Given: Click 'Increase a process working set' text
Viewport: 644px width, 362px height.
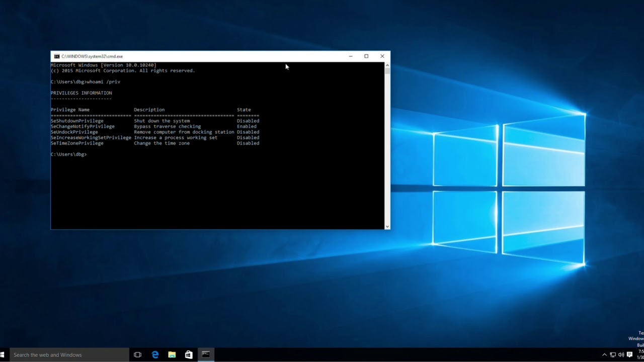Looking at the screenshot, I should [176, 138].
